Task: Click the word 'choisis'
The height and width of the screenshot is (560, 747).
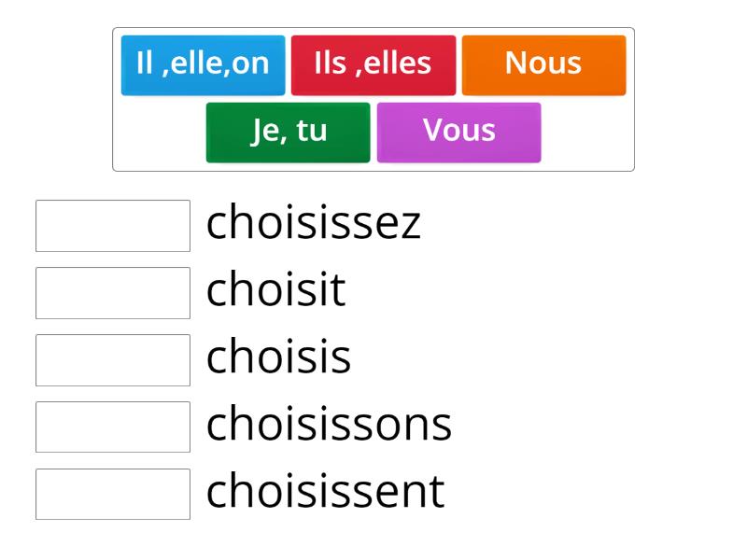Action: pos(278,357)
